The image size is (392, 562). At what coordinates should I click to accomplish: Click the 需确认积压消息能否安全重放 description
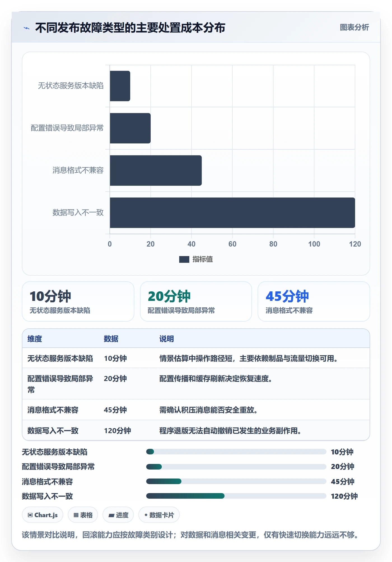coord(208,410)
